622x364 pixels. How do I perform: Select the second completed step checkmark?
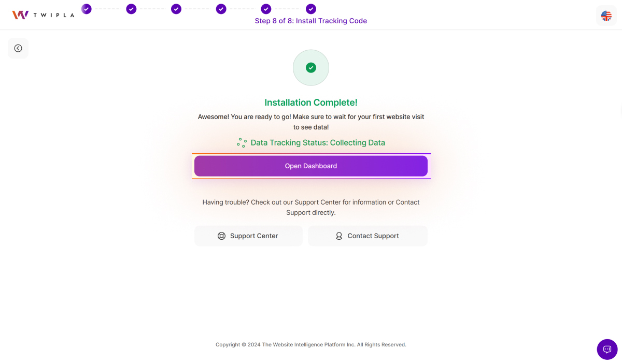click(131, 9)
